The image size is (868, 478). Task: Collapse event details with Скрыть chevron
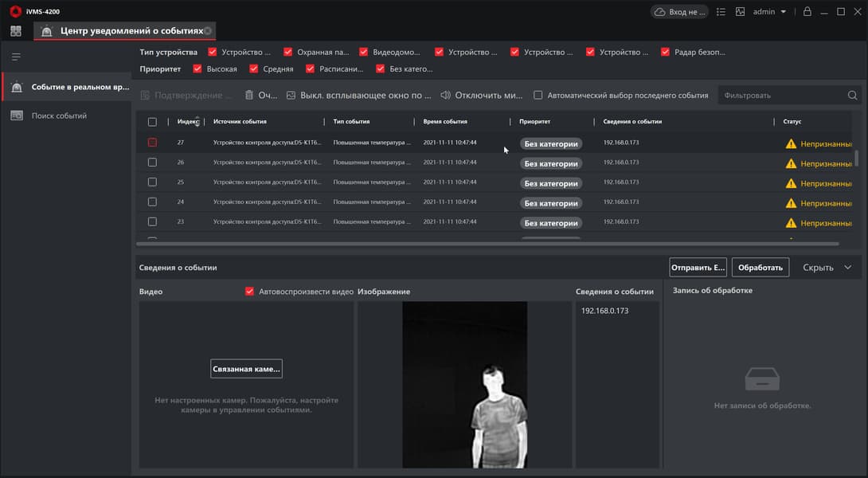847,268
